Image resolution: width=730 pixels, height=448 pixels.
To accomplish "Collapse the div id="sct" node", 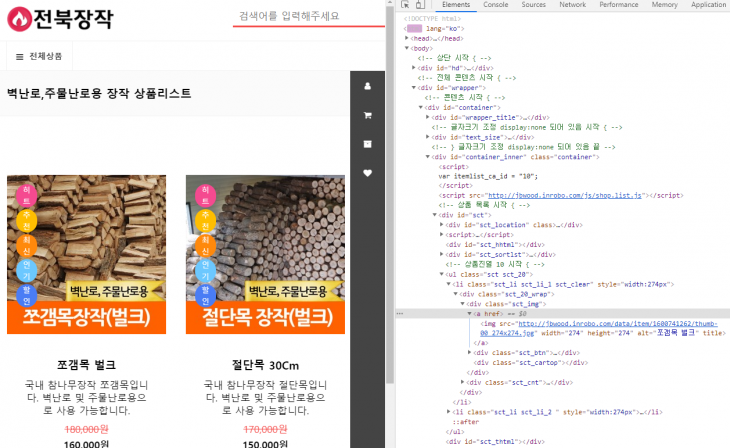I will pos(435,215).
